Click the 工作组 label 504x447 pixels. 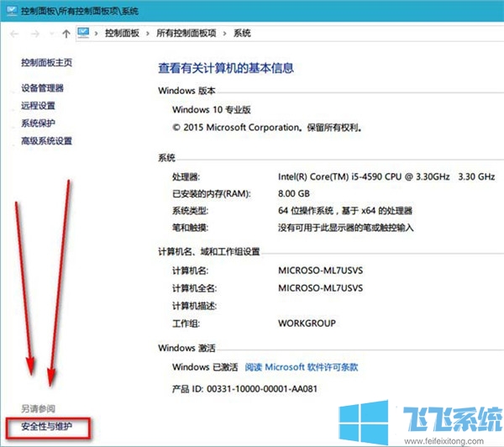186,323
